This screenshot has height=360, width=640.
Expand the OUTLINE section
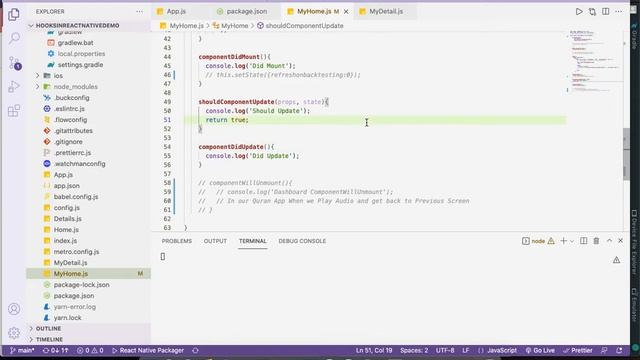pos(48,329)
